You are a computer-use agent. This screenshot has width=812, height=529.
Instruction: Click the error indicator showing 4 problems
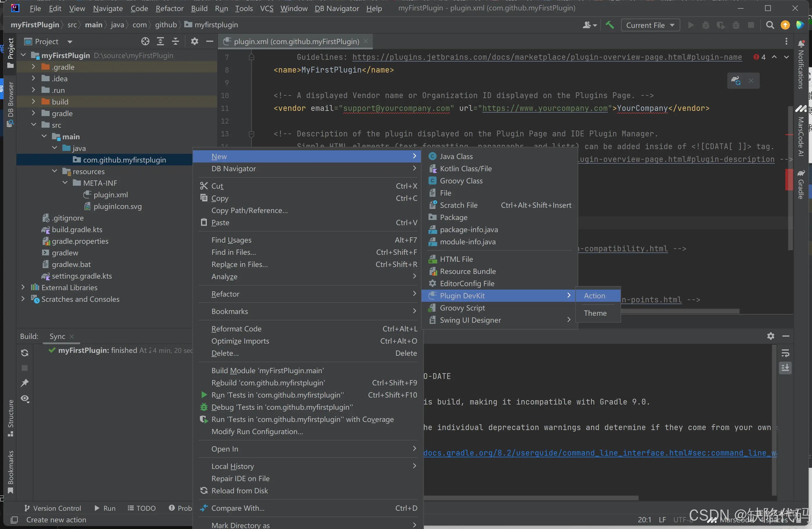point(759,57)
